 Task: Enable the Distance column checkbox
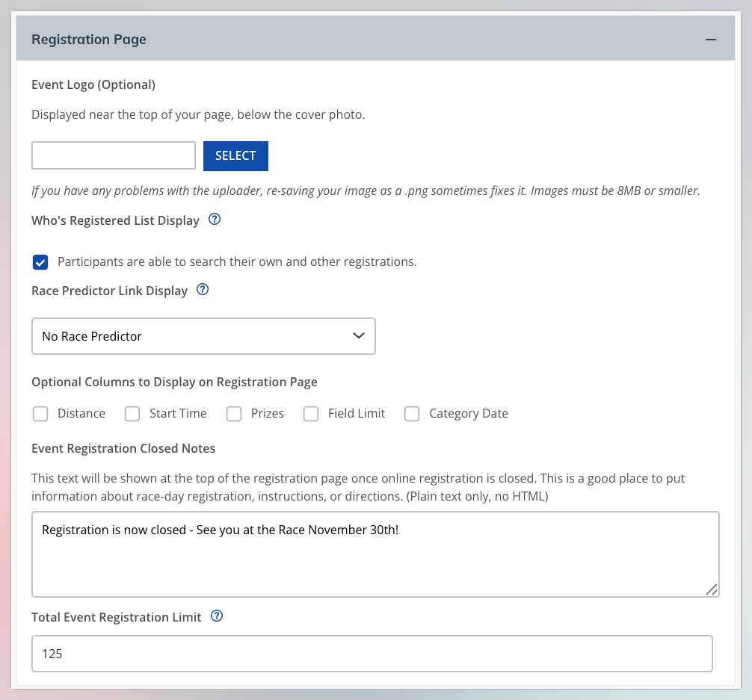(x=40, y=414)
